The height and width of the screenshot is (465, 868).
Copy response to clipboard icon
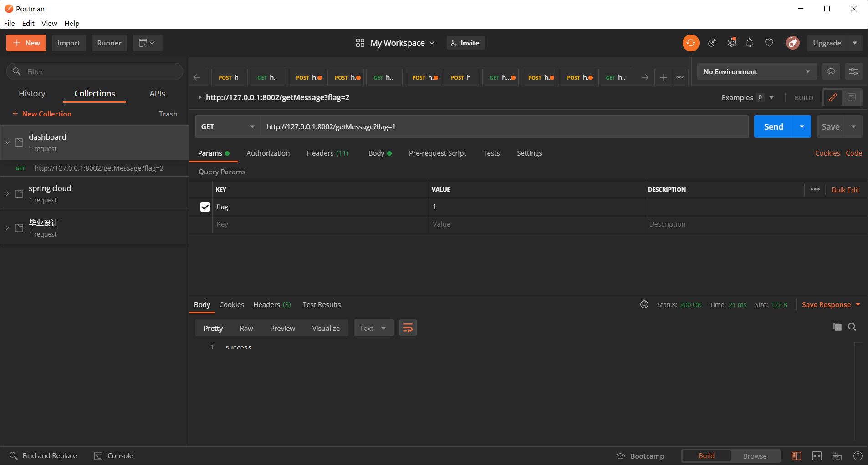(837, 327)
